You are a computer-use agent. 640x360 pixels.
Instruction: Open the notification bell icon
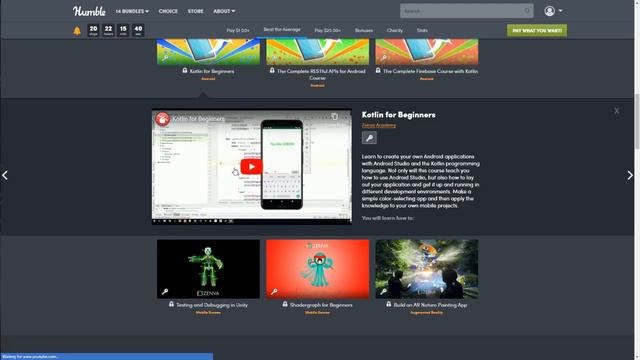pos(77,31)
